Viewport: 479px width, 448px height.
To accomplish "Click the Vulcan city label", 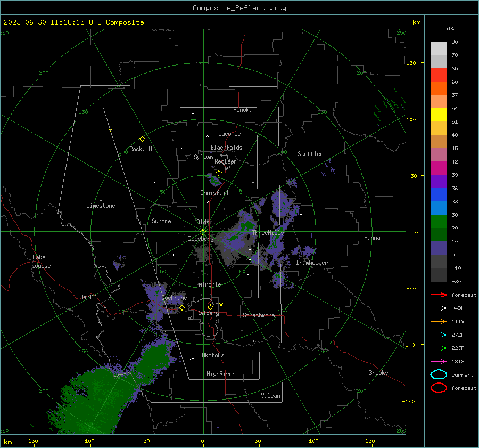I will 270,396.
